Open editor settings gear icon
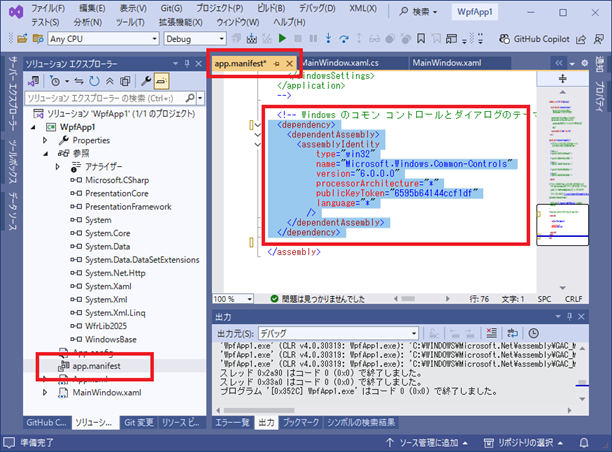Image resolution: width=612 pixels, height=452 pixels. point(584,63)
